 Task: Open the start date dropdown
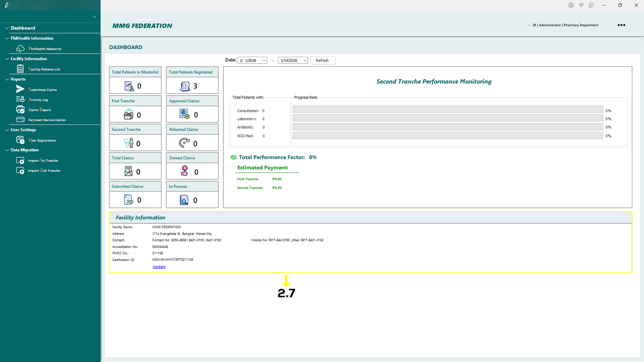pyautogui.click(x=264, y=60)
